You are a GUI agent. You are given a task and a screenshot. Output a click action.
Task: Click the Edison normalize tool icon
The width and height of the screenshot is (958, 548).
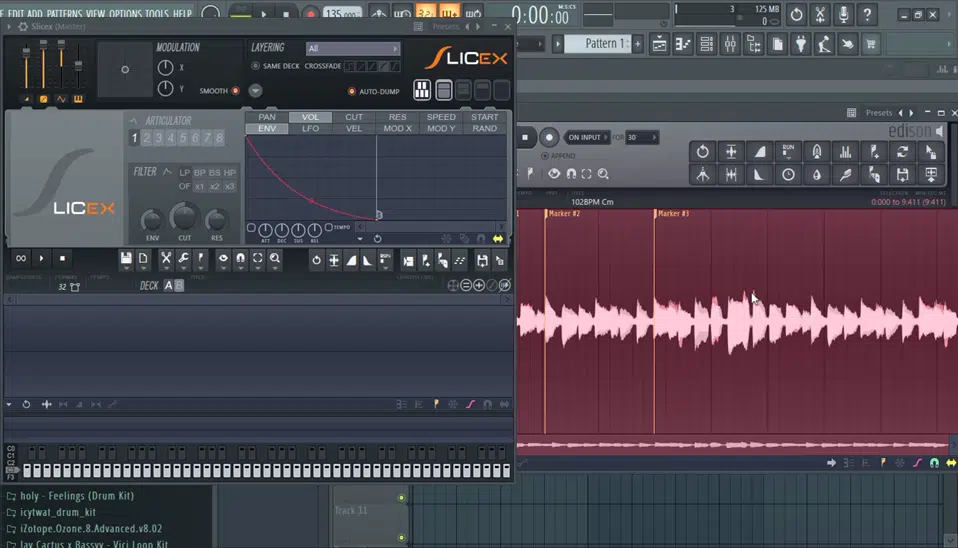point(731,152)
